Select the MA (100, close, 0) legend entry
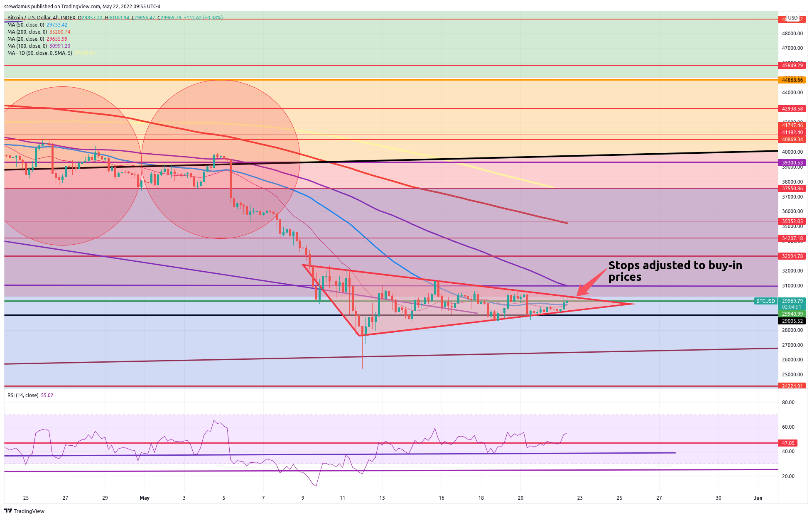The image size is (812, 518). (x=27, y=46)
